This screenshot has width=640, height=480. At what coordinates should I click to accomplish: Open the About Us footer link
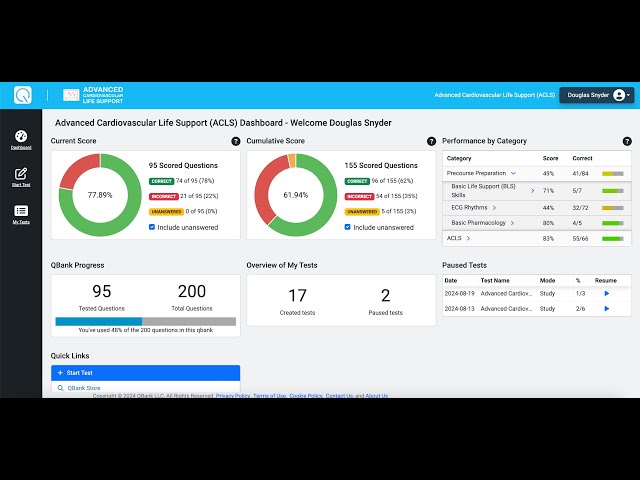pyautogui.click(x=376, y=396)
